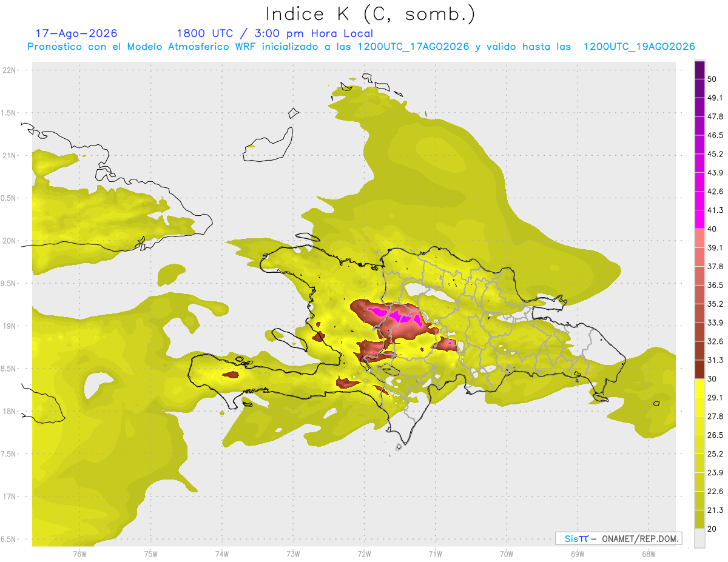Click the "22N" latitude label

(10, 70)
